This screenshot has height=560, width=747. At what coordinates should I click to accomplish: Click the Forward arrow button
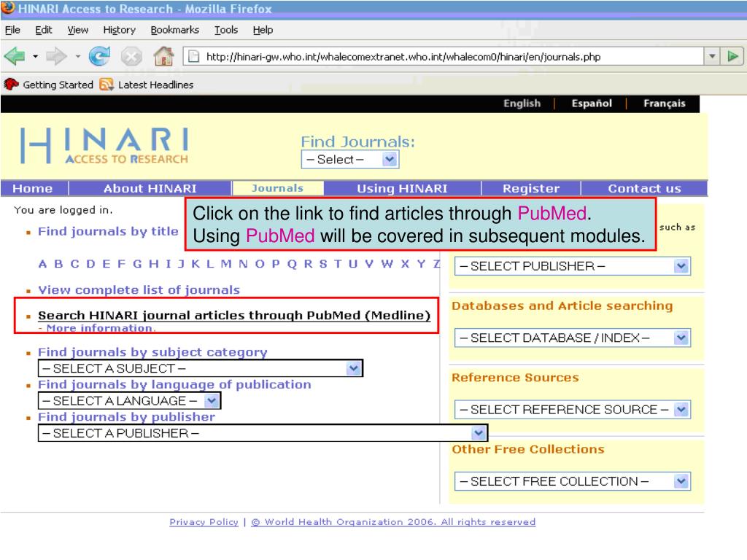[x=56, y=56]
